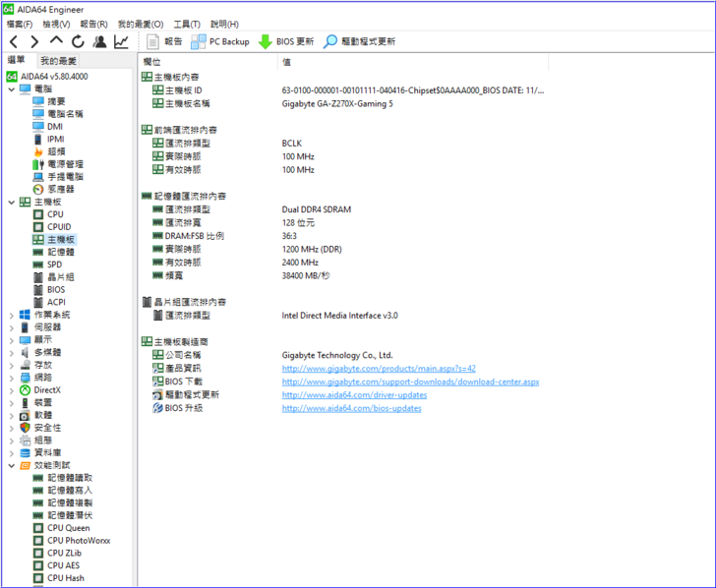Click the 驅動程式更新 toolbar button
The image size is (716, 588).
point(360,42)
